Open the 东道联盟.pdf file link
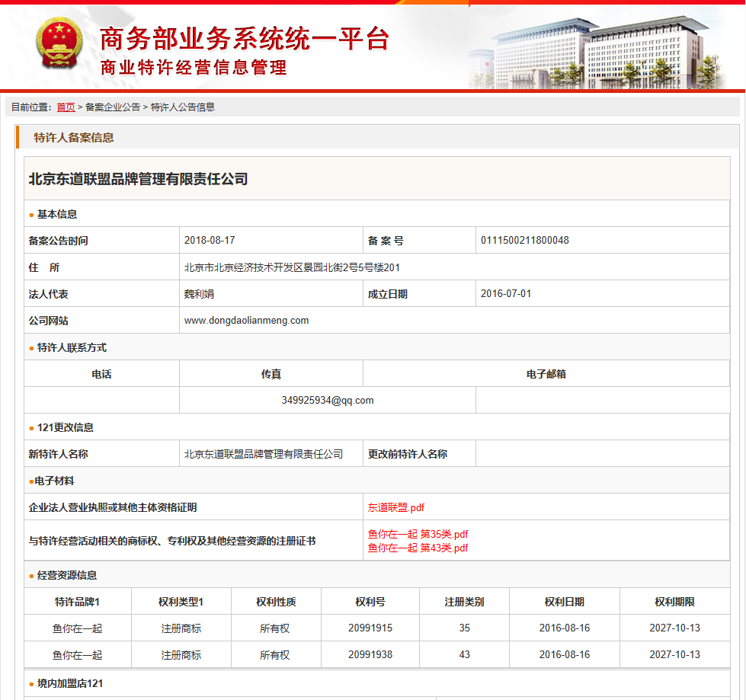This screenshot has width=746, height=700. (x=395, y=507)
